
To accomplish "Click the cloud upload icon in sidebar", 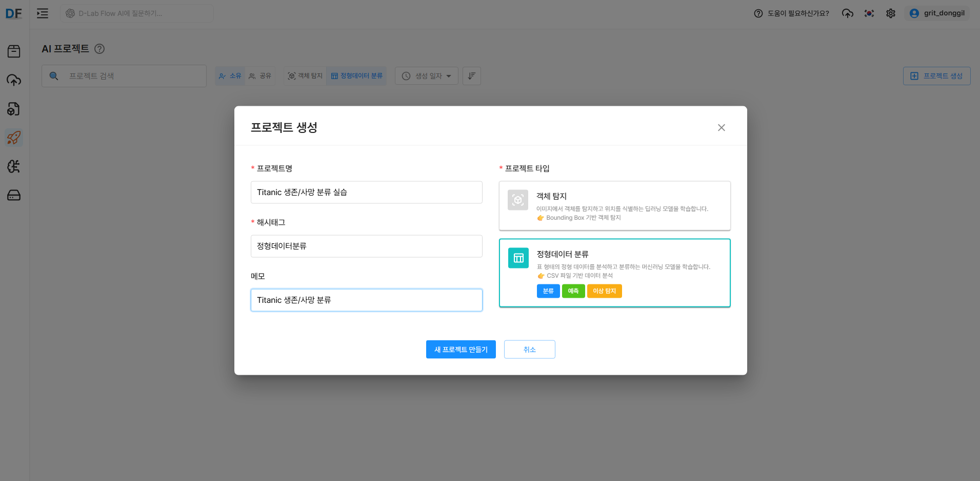I will 14,80.
